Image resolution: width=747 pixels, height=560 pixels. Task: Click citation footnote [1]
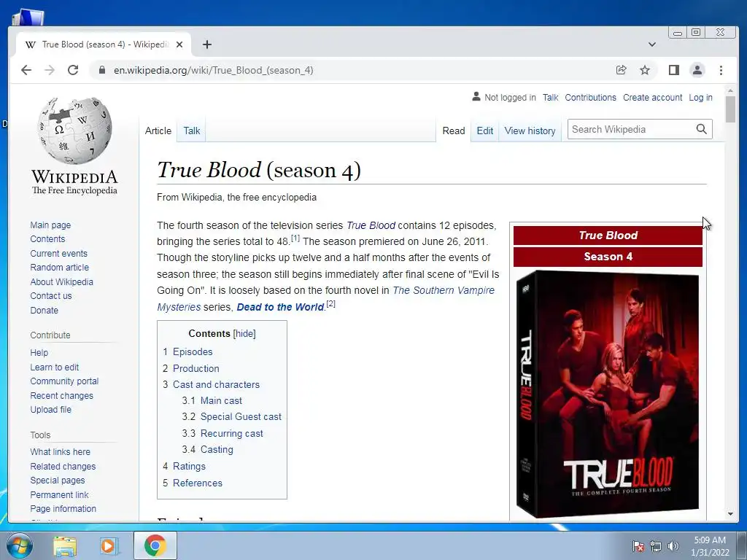click(x=295, y=238)
